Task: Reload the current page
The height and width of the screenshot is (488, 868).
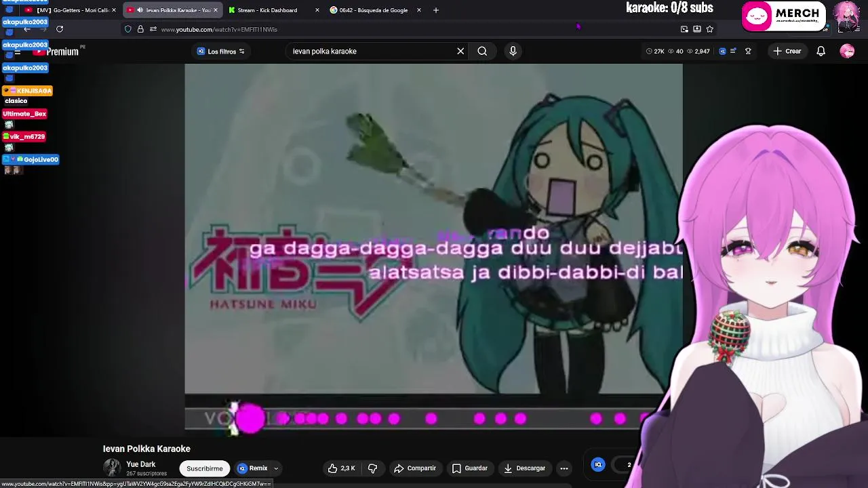Action: [60, 29]
